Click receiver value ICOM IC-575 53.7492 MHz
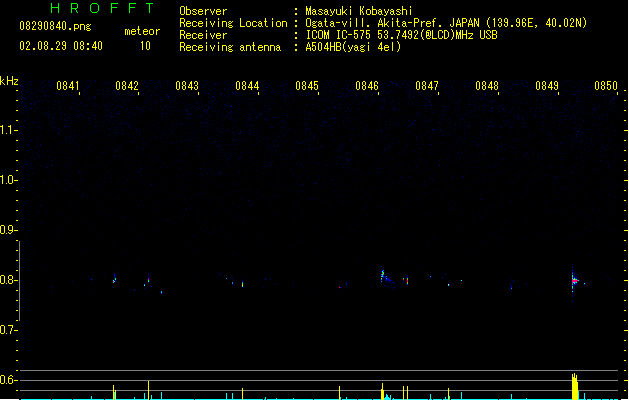 [x=401, y=35]
